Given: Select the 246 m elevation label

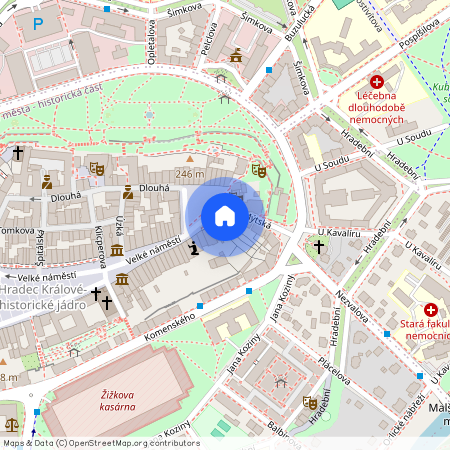Looking at the screenshot, I should tap(190, 174).
